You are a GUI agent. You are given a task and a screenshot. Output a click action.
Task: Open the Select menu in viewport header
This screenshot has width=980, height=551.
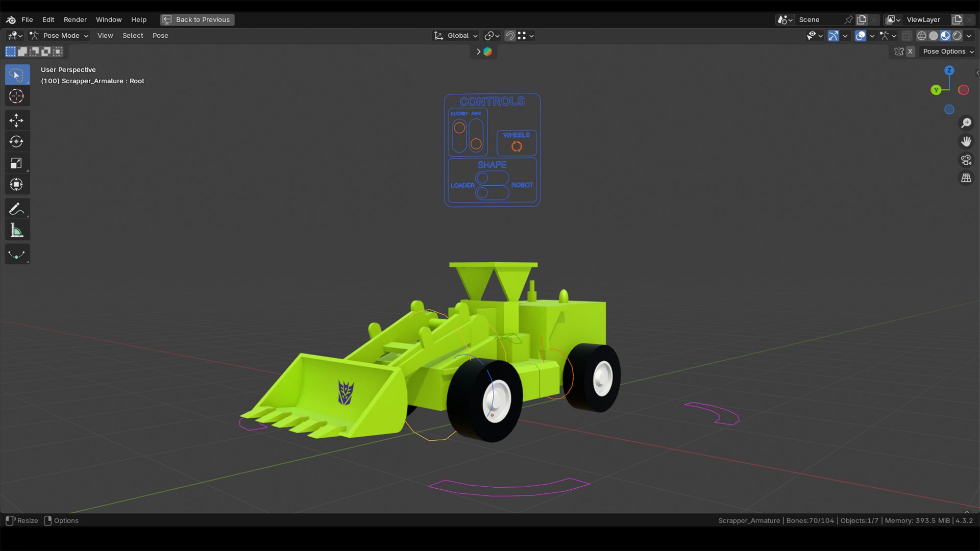[x=133, y=36]
